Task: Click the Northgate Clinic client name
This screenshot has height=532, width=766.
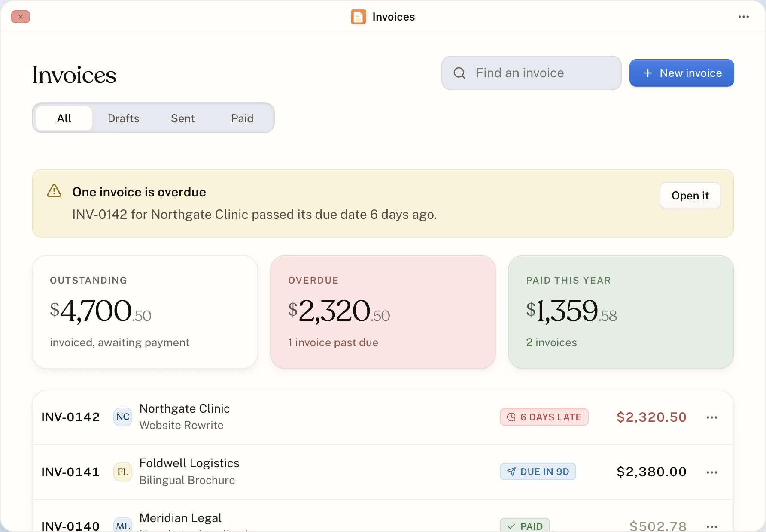Action: click(185, 408)
